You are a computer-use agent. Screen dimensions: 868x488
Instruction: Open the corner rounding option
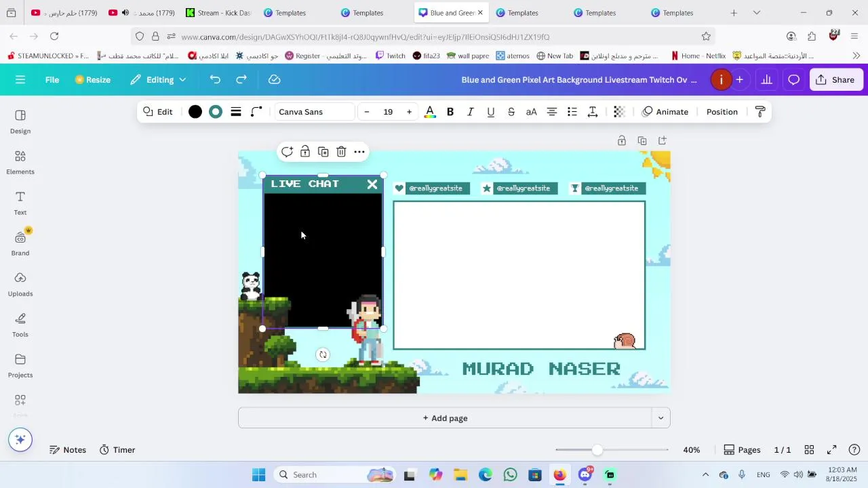pyautogui.click(x=256, y=112)
